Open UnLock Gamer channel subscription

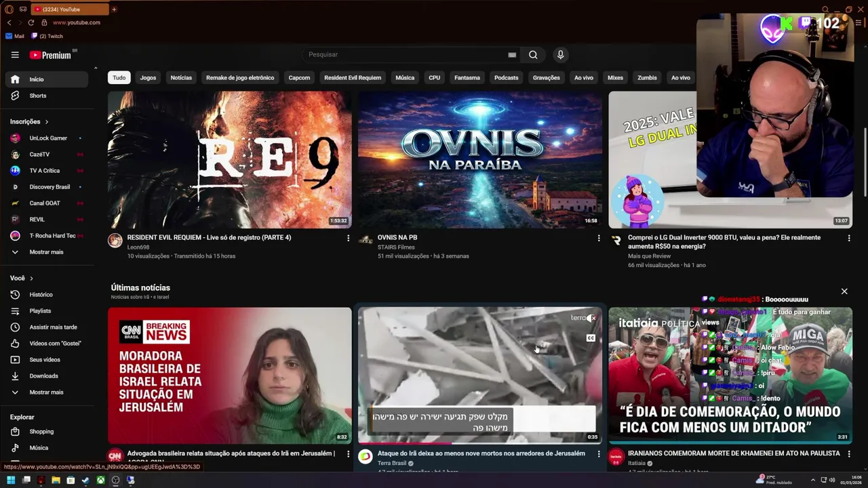point(47,138)
